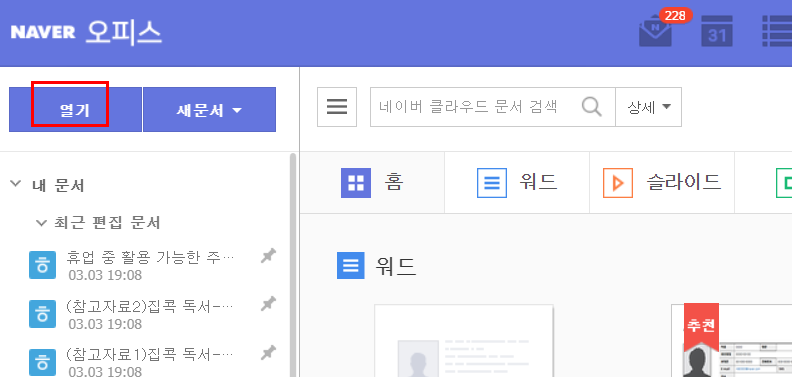This screenshot has width=792, height=377.
Task: Collapse the 내 문서 tree section
Action: coord(15,183)
